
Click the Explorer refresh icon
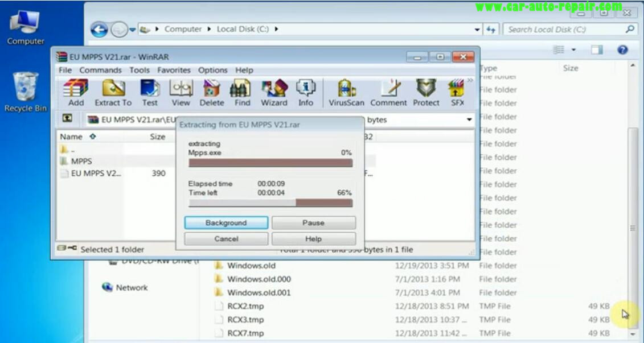[x=491, y=30]
